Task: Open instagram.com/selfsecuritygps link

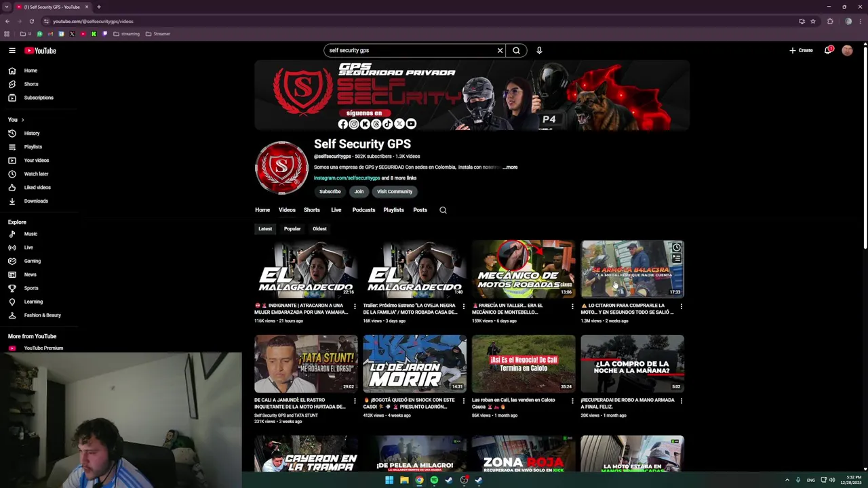Action: [x=347, y=178]
